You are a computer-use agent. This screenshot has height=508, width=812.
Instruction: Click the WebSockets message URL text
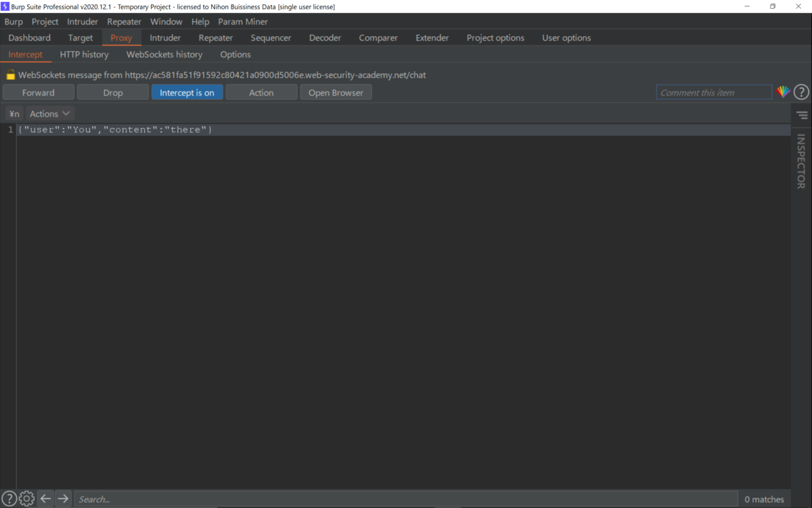[x=275, y=75]
